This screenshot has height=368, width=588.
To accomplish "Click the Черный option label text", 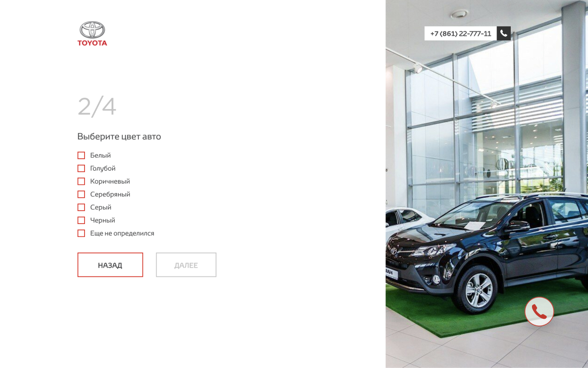I will 102,220.
